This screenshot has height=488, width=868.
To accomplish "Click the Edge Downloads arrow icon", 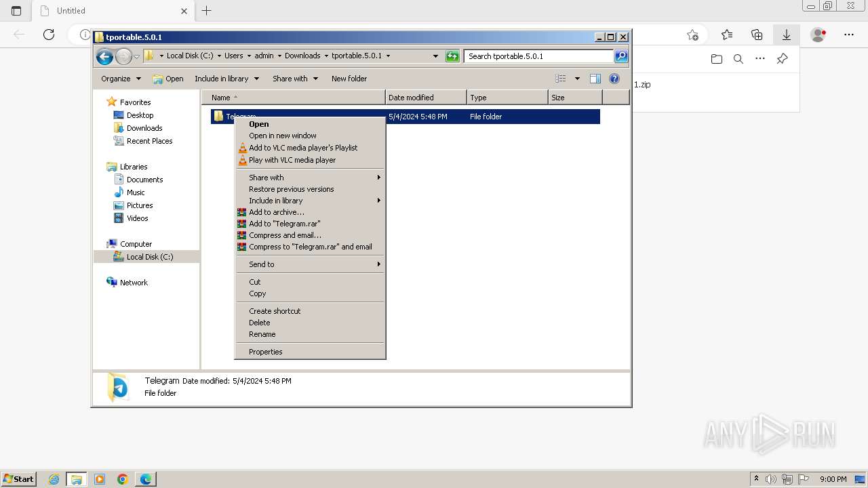I will pyautogui.click(x=787, y=35).
